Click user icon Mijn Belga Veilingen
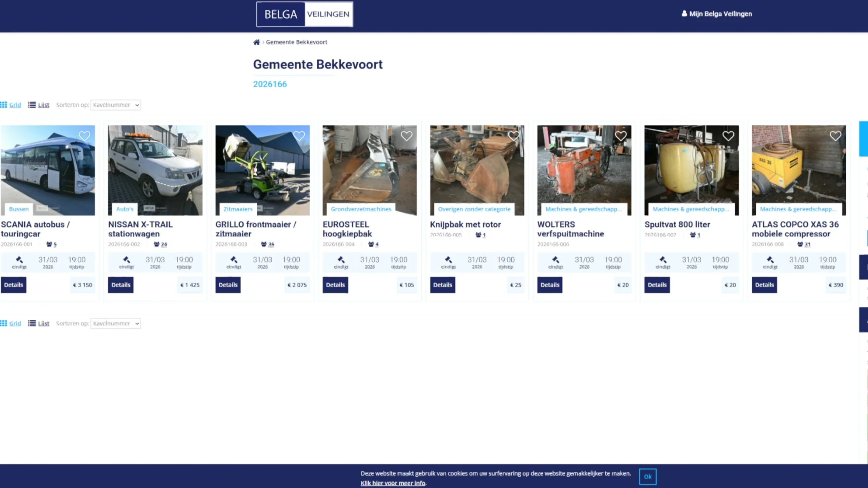The width and height of the screenshot is (868, 488). (684, 14)
